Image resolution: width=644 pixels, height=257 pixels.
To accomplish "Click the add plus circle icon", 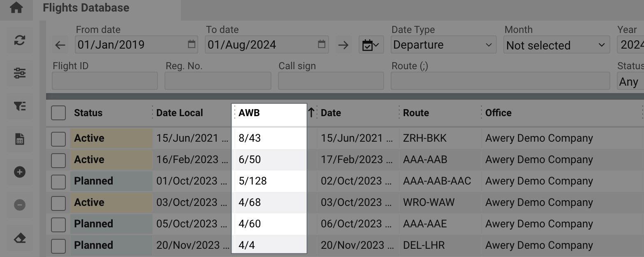I will (x=20, y=172).
